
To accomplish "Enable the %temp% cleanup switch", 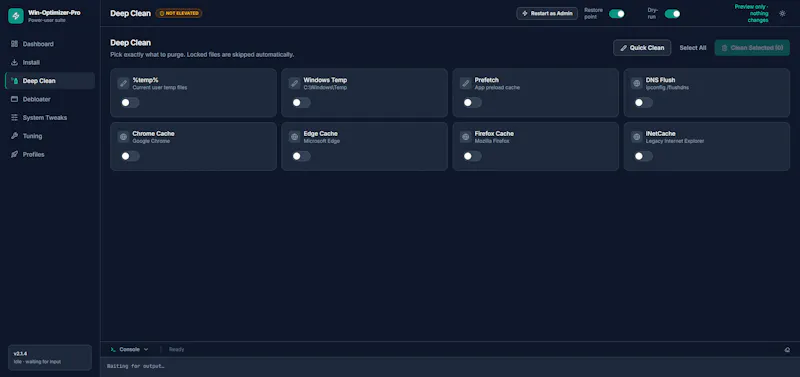I will (x=130, y=103).
